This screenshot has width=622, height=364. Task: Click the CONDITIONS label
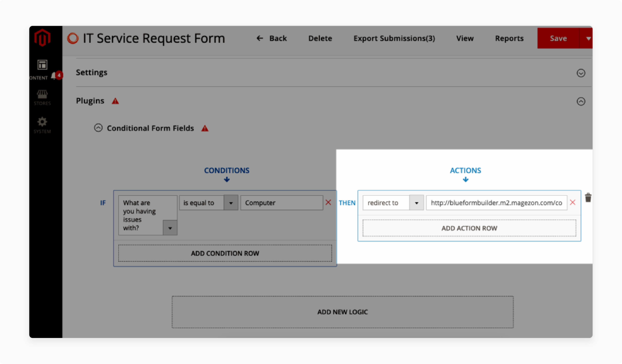(x=227, y=171)
